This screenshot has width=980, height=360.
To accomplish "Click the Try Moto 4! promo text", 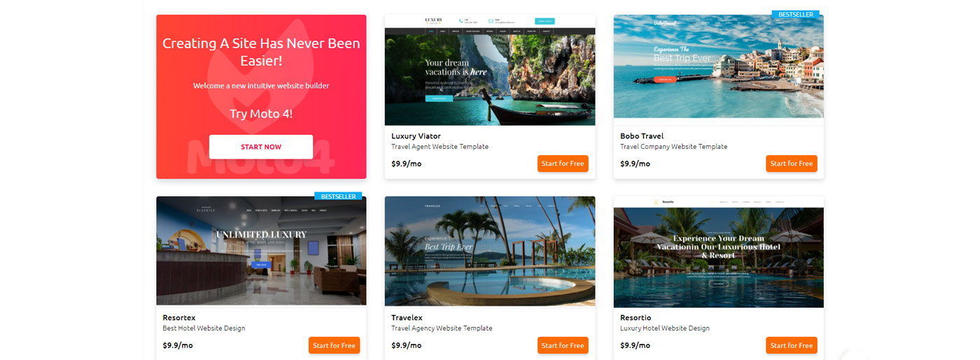I will pyautogui.click(x=261, y=114).
